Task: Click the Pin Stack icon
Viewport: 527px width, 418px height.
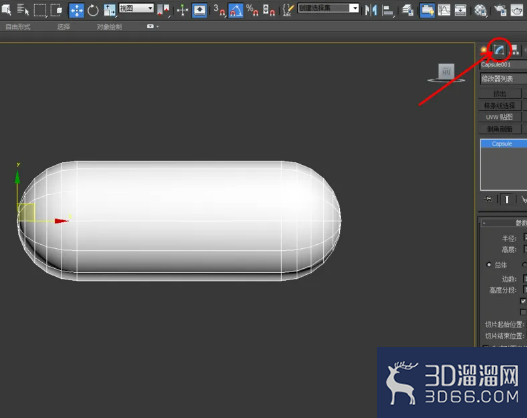Action: point(488,200)
